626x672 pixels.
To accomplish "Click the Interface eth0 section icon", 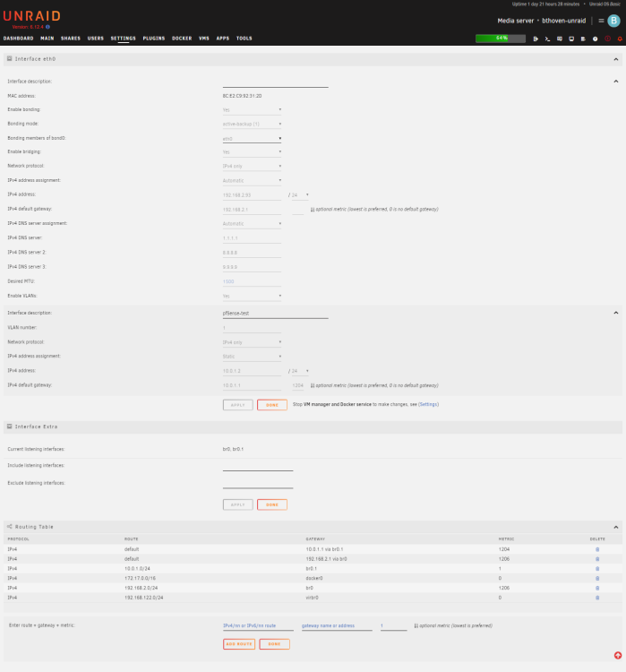I will tap(10, 59).
